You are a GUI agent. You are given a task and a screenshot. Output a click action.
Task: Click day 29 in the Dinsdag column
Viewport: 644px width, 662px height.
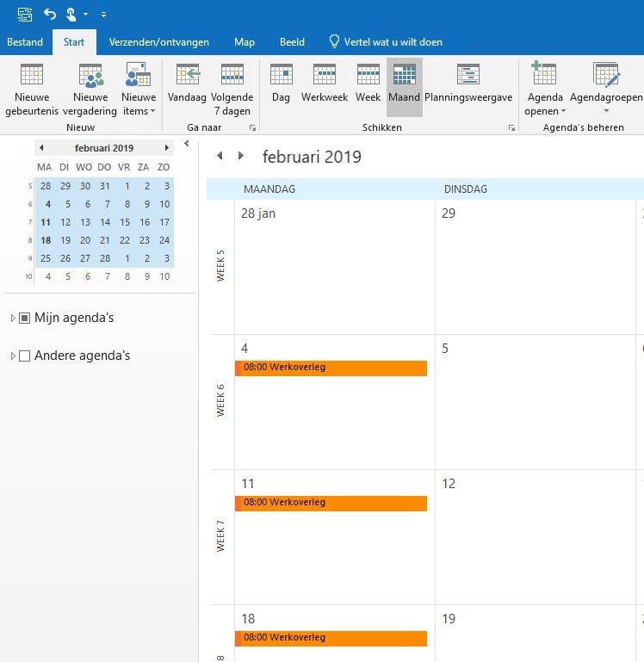(536, 267)
